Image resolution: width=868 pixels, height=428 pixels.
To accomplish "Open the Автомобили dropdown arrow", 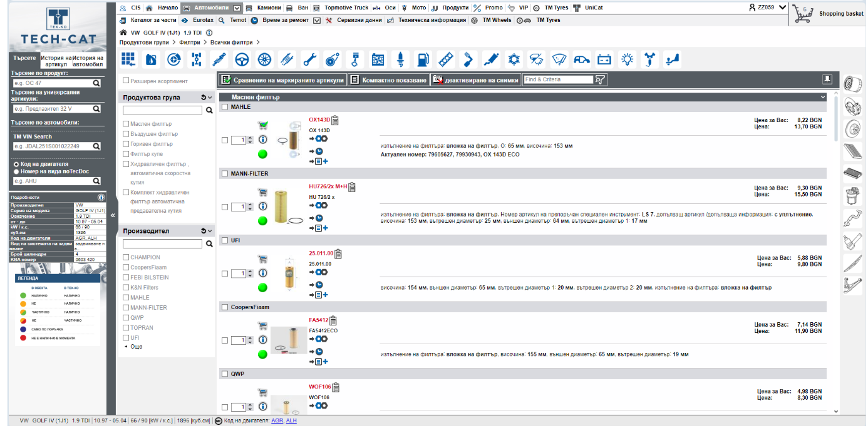I will click(237, 8).
